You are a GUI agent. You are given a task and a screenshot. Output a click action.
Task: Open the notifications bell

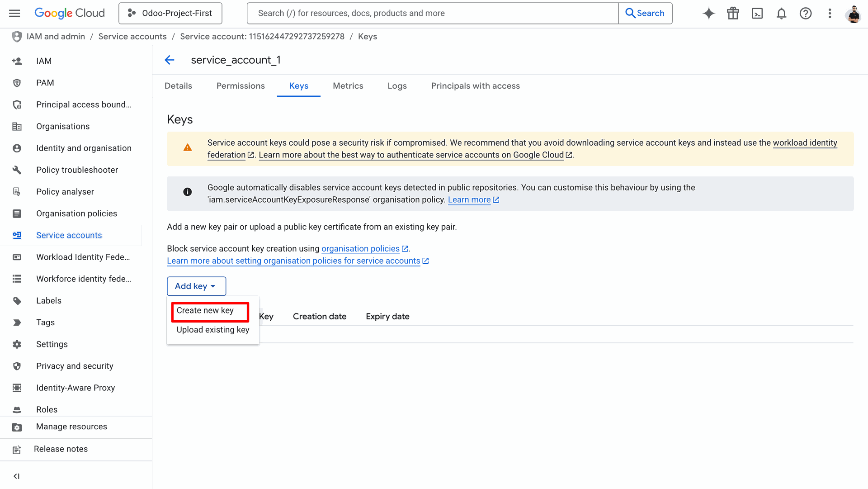click(781, 13)
